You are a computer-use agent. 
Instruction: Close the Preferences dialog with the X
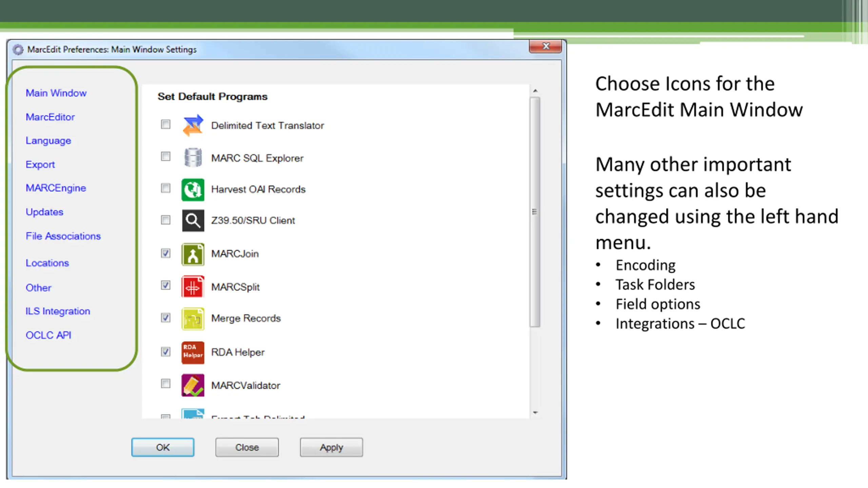[x=546, y=46]
